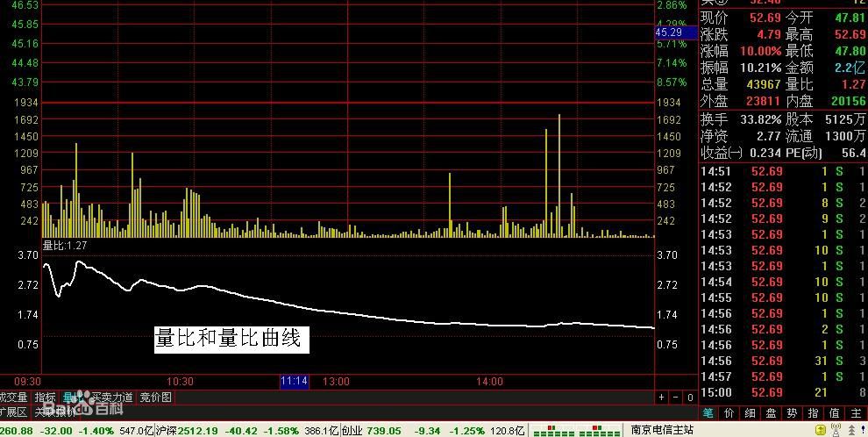Click the 涨幅 10.00% value
This screenshot has height=437, width=868.
[x=761, y=52]
